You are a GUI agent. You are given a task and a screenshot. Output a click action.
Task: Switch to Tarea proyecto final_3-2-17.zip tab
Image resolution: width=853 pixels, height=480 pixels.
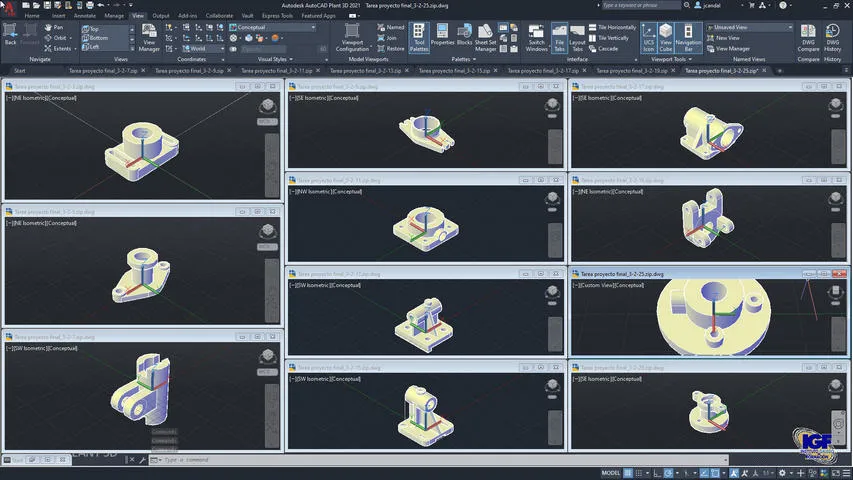coord(543,70)
